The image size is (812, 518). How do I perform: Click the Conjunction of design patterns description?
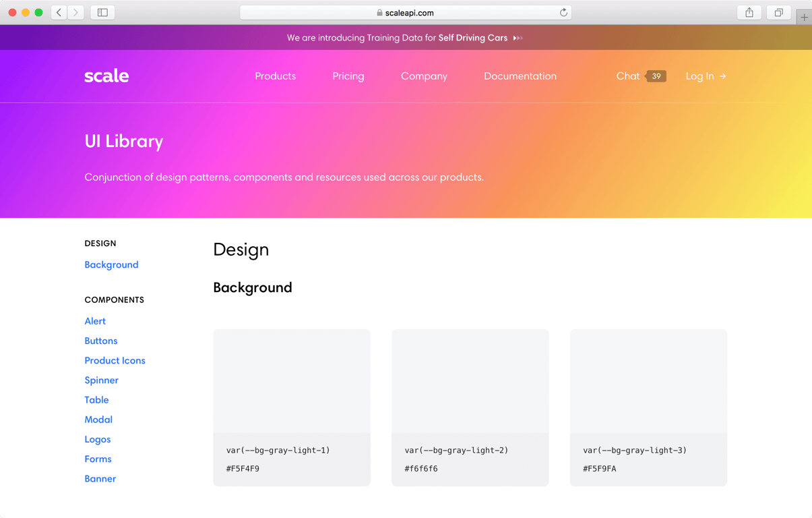pos(284,177)
